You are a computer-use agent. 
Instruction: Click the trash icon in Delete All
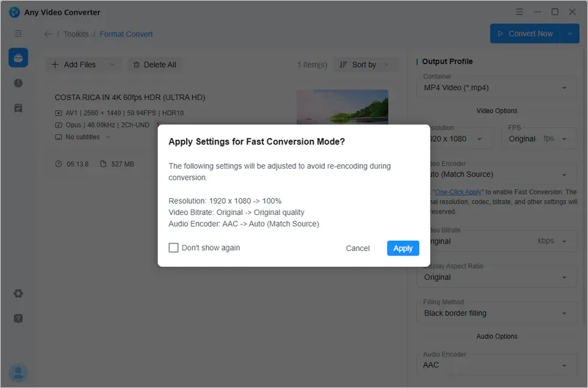136,65
